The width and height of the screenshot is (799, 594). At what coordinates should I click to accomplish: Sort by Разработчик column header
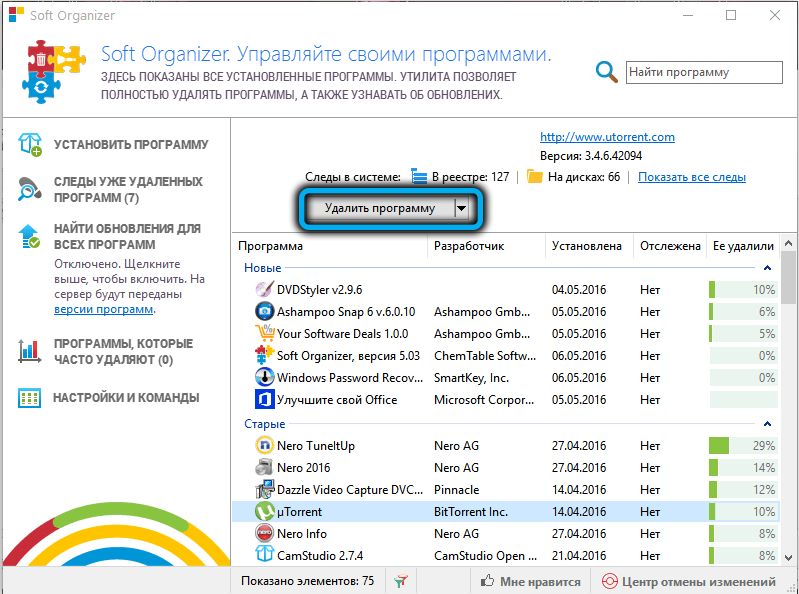point(469,246)
